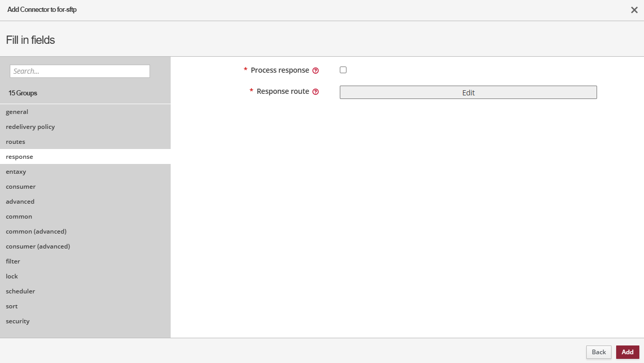Open the scheduler group
644x363 pixels.
point(21,291)
